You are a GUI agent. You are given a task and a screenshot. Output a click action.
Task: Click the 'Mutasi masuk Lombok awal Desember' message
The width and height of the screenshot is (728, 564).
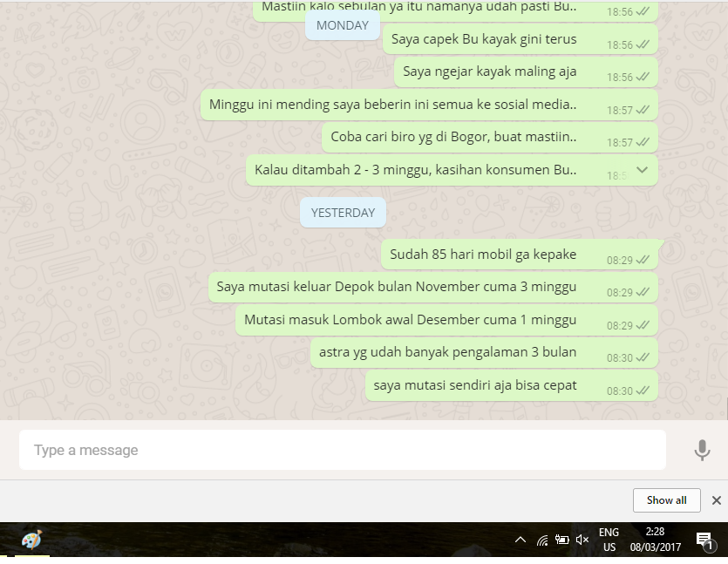point(410,320)
